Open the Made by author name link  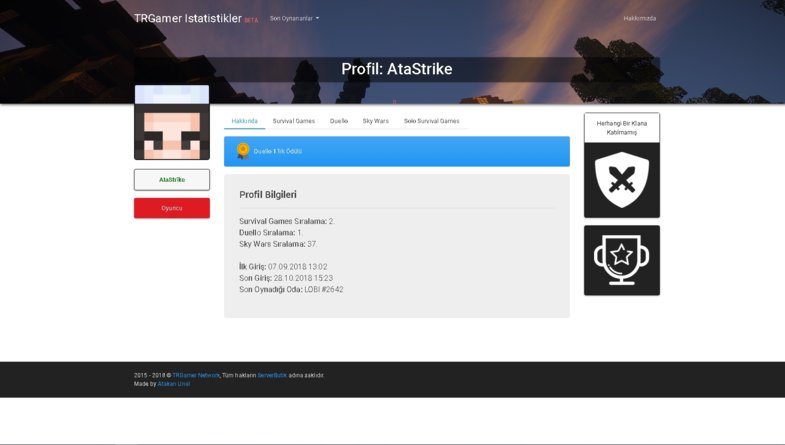[x=174, y=384]
